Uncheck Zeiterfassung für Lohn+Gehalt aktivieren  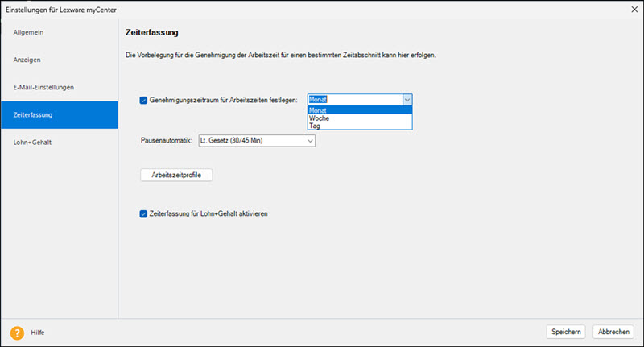point(143,214)
